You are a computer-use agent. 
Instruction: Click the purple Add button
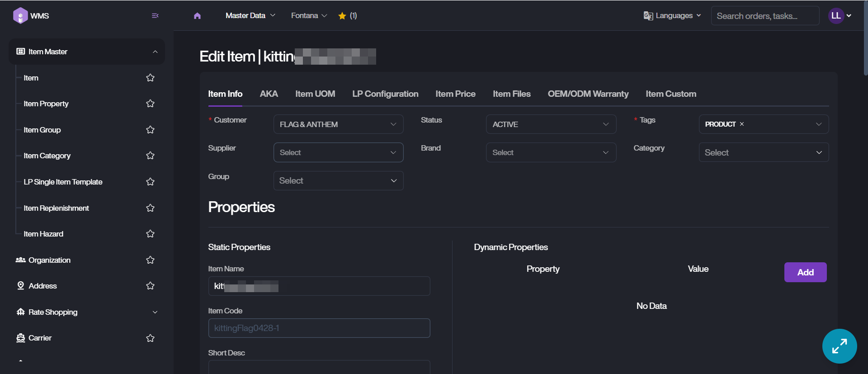click(x=805, y=272)
